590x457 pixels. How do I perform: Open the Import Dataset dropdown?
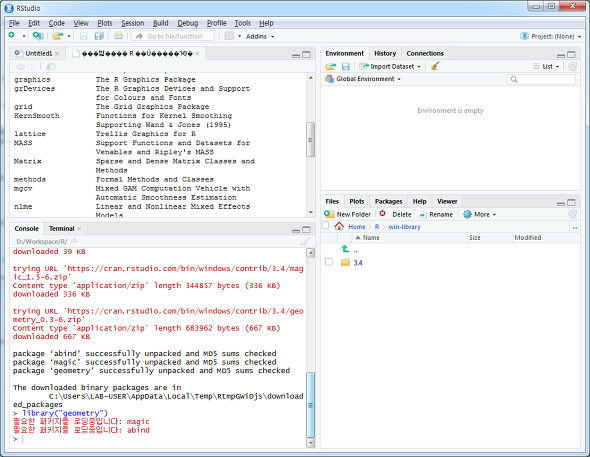pos(390,67)
